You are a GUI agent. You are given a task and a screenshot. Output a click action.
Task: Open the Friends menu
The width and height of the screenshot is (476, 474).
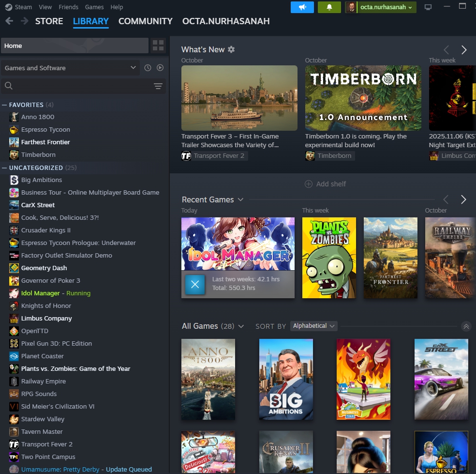click(68, 7)
